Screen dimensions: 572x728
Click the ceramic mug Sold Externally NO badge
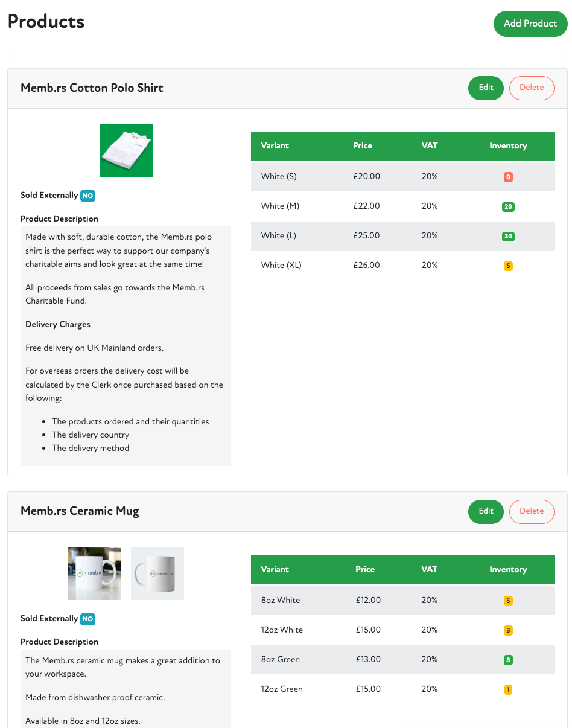click(x=87, y=619)
